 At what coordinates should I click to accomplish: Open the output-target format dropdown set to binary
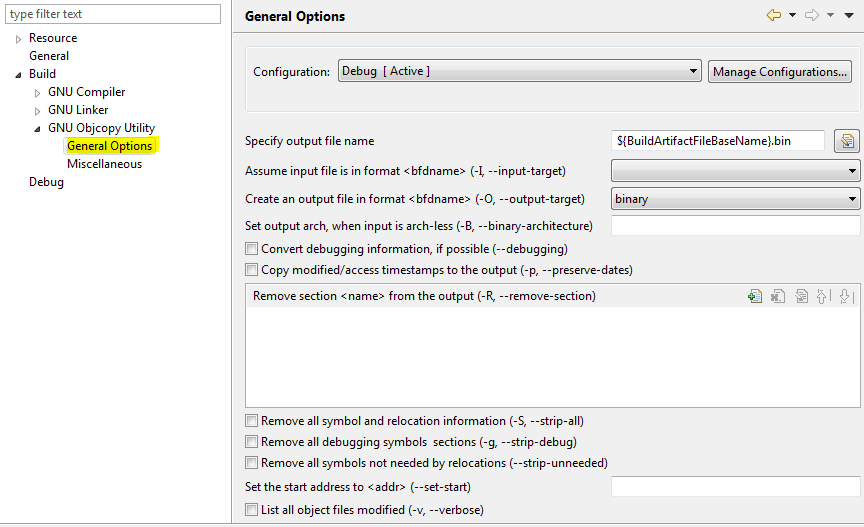735,199
